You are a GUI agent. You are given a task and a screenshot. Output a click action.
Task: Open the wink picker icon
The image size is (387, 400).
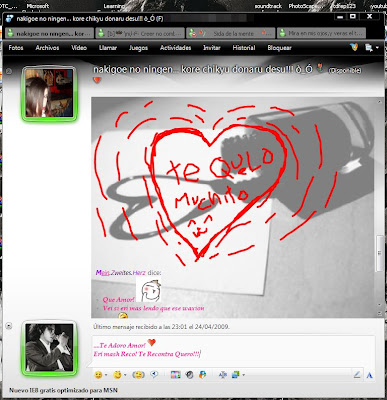[x=117, y=375]
